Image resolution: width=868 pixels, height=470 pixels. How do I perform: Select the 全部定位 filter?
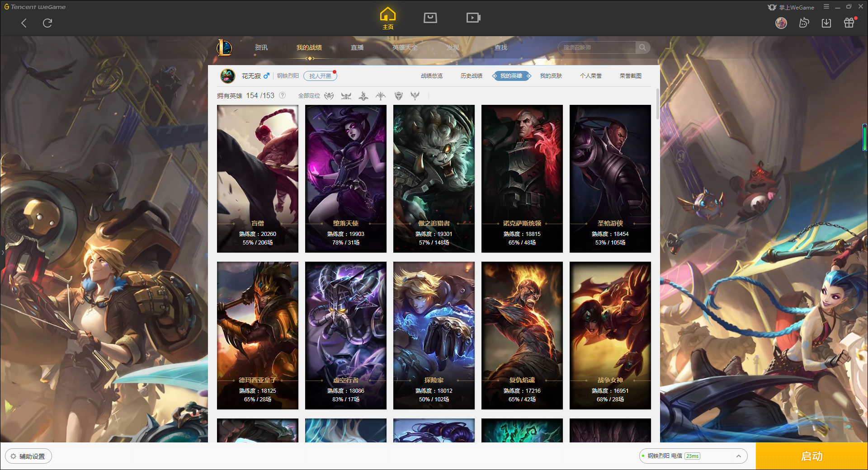pyautogui.click(x=309, y=96)
